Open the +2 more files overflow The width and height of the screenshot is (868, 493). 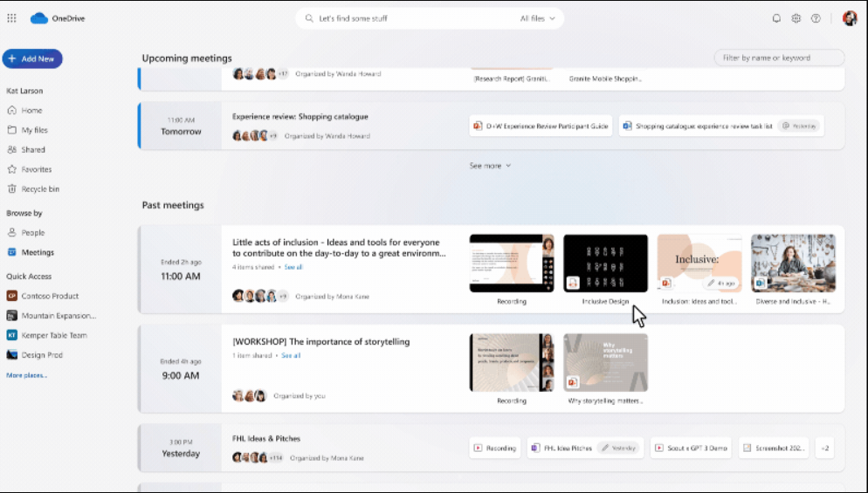tap(824, 448)
